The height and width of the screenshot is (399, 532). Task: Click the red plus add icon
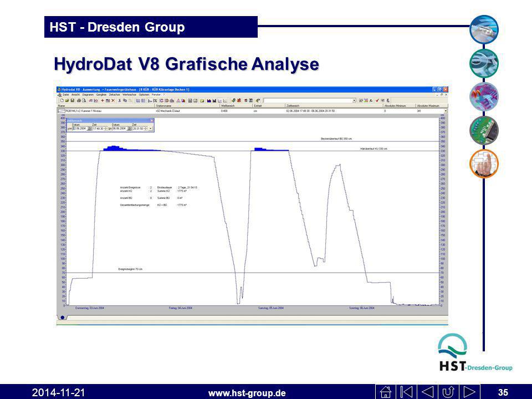click(103, 100)
